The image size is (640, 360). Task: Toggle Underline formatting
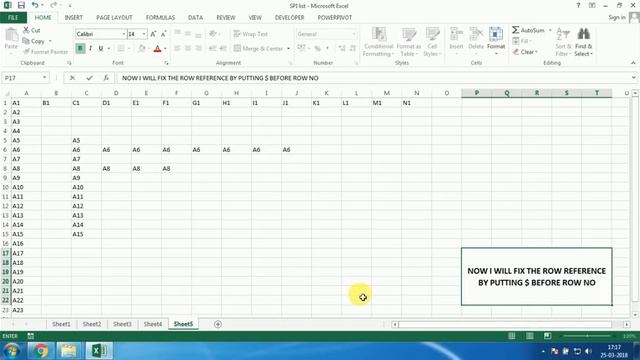pyautogui.click(x=100, y=49)
